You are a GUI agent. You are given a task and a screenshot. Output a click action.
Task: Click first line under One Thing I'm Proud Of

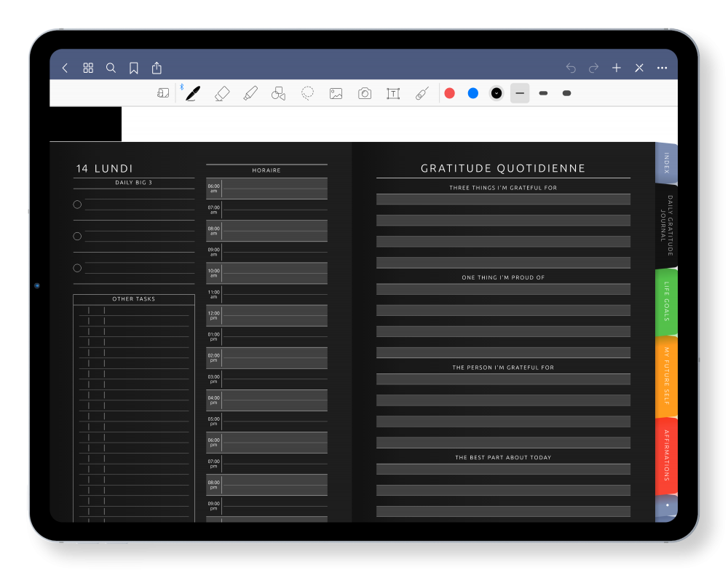(x=503, y=289)
